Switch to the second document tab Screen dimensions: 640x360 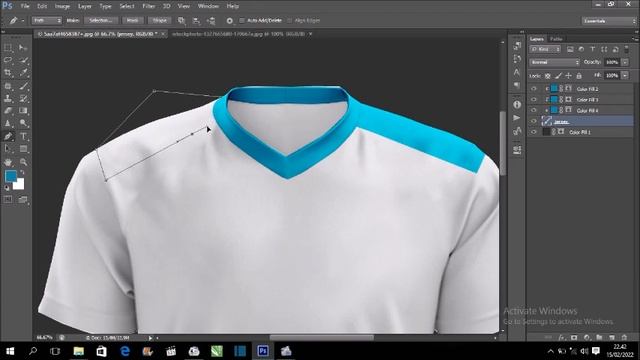(239, 34)
